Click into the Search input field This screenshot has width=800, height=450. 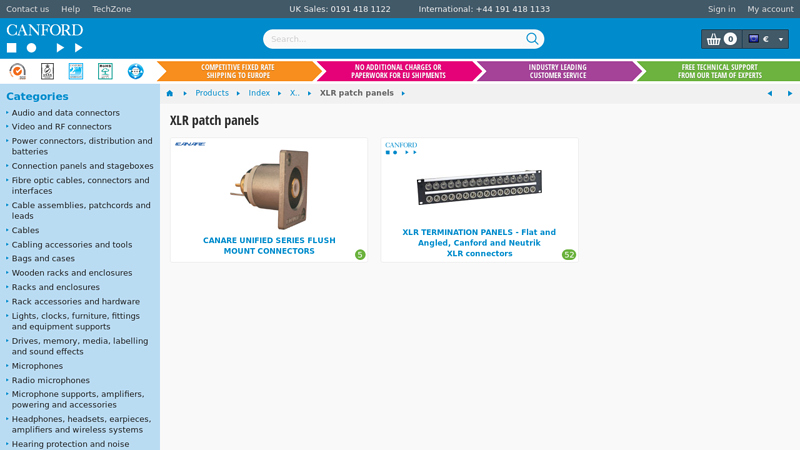pos(395,39)
